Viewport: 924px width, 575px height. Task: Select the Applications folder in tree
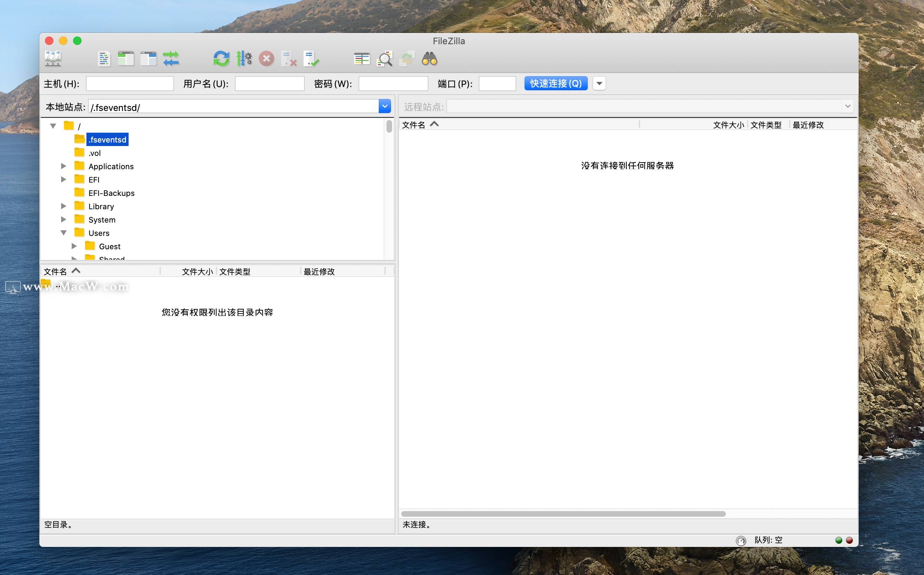click(x=111, y=166)
